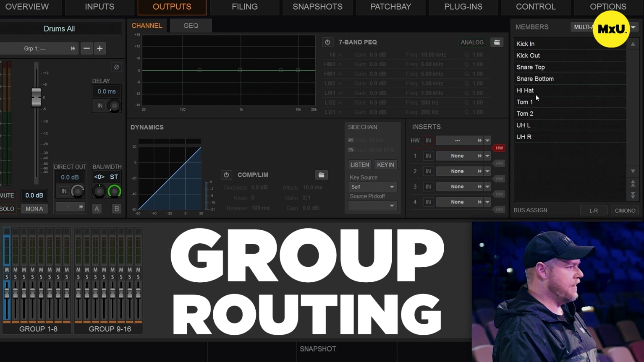The width and height of the screenshot is (644, 362).
Task: Select the MxU logo in the corner
Action: tap(611, 29)
